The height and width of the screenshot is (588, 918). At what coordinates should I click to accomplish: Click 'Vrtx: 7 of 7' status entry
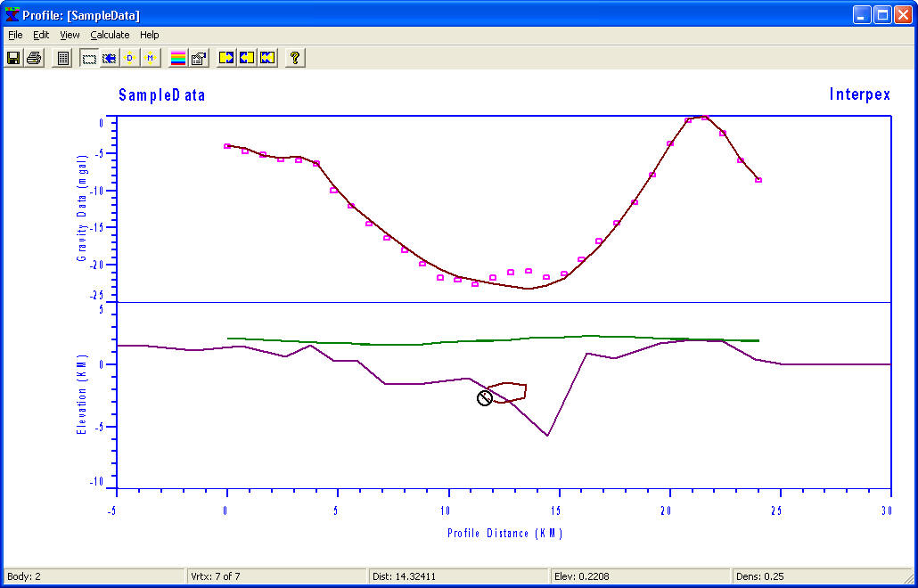[x=216, y=577]
